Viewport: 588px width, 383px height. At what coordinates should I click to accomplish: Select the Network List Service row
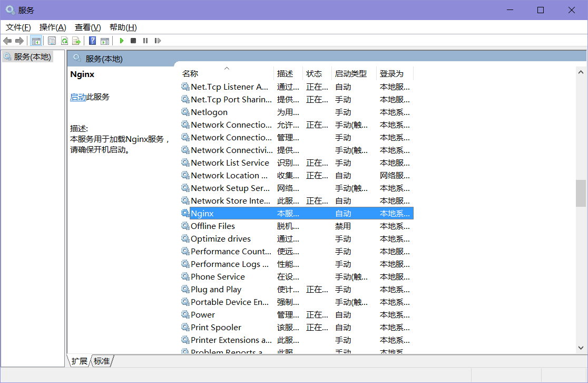[x=297, y=162]
